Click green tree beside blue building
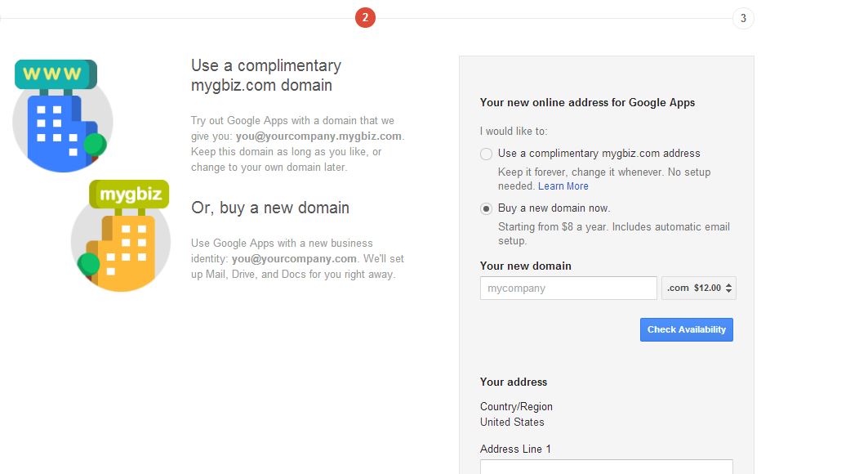Viewport: 868px width, 474px height. [x=96, y=145]
